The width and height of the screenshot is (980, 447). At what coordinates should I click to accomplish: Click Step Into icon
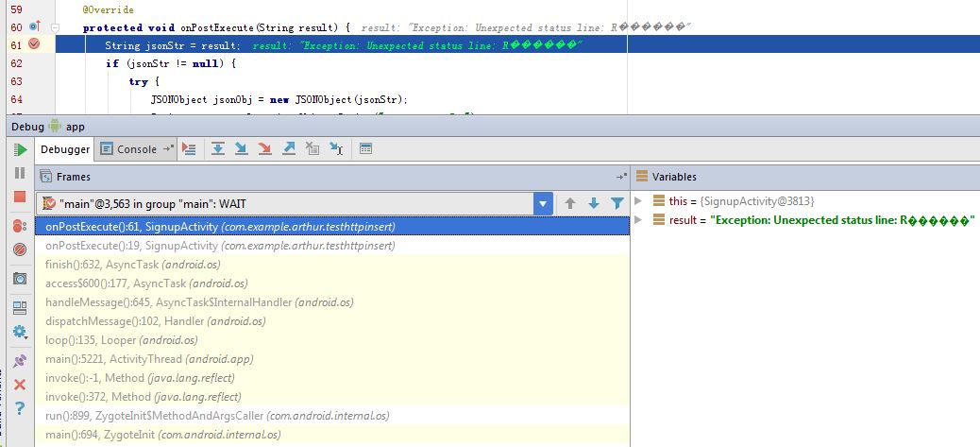point(242,148)
